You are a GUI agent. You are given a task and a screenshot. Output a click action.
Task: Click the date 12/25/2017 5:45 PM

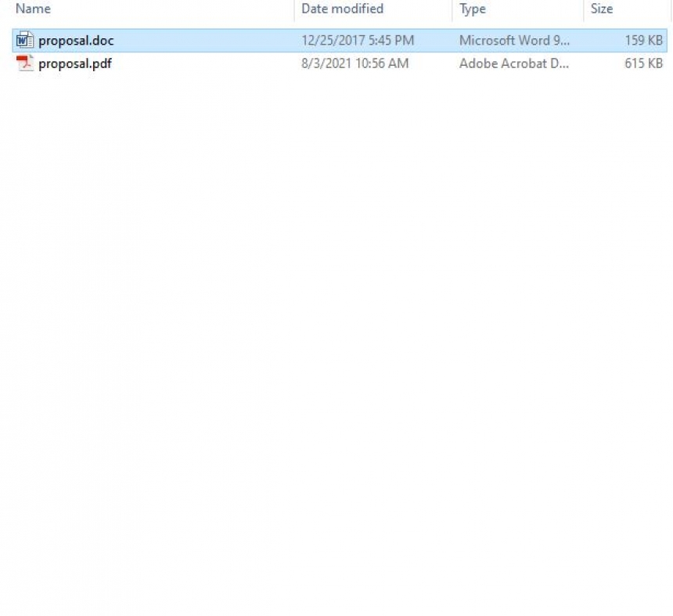[x=358, y=41]
